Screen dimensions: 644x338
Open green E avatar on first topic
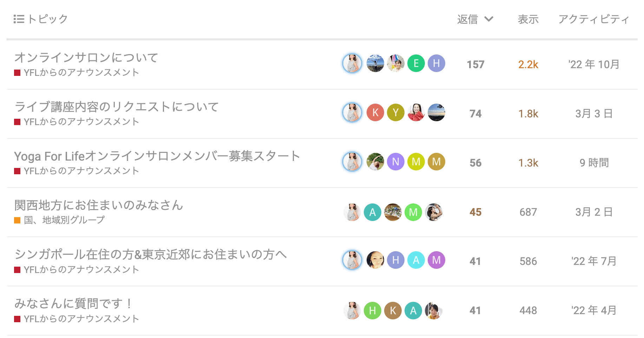tap(416, 64)
